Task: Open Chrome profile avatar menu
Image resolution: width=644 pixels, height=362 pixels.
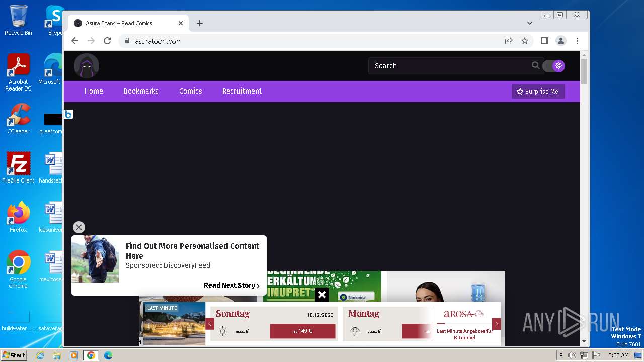Action: 561,41
